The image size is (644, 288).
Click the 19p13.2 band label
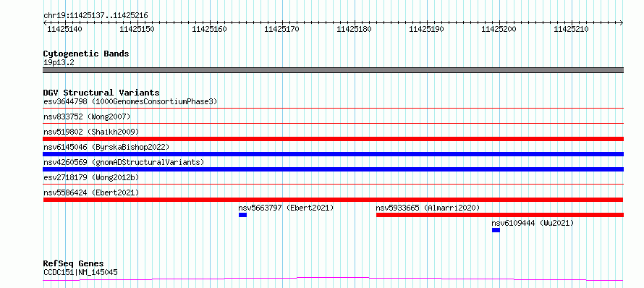(59, 63)
